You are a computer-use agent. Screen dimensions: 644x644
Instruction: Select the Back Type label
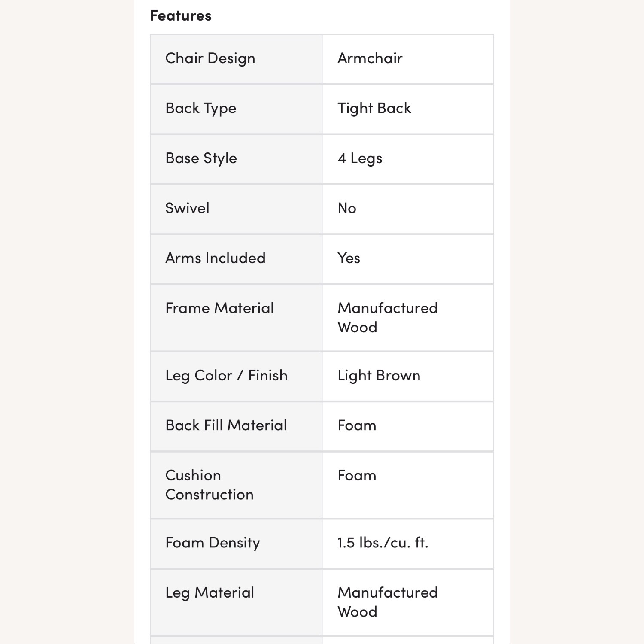pos(201,108)
